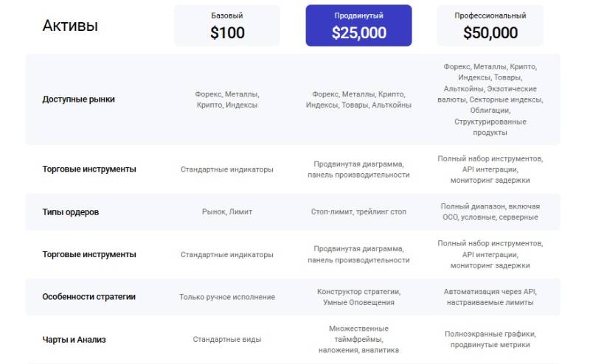Click the Полный диапазон, включая OCO cell
The width and height of the screenshot is (590, 364).
point(490,212)
